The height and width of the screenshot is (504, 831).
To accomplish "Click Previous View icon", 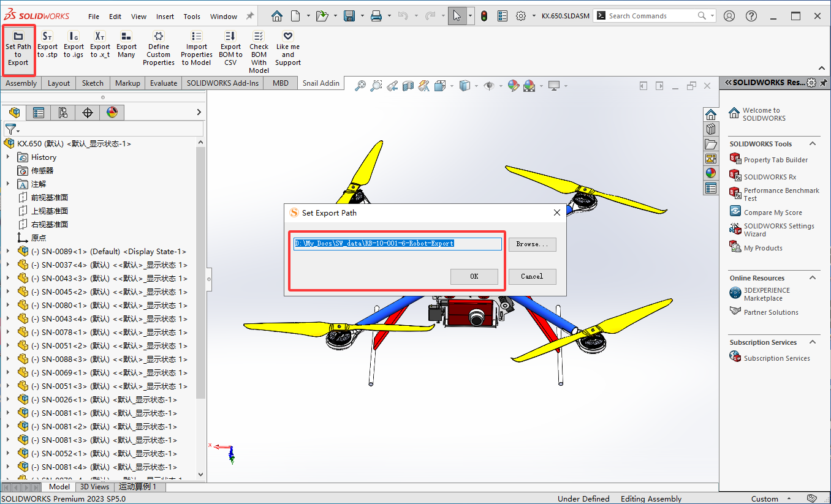I will pos(392,86).
